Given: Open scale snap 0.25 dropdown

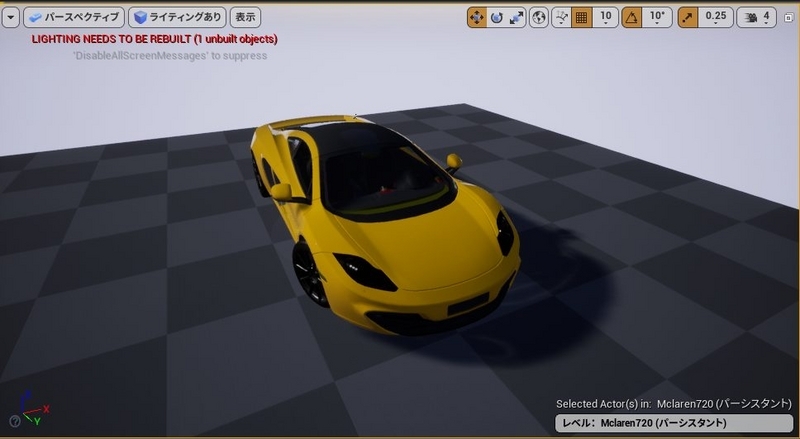Looking at the screenshot, I should [x=716, y=17].
